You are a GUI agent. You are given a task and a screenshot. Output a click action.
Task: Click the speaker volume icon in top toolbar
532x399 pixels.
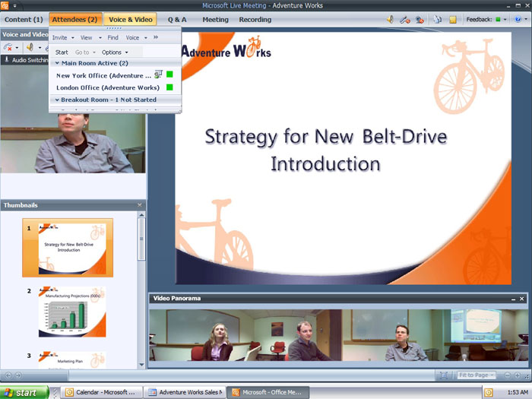[390, 19]
